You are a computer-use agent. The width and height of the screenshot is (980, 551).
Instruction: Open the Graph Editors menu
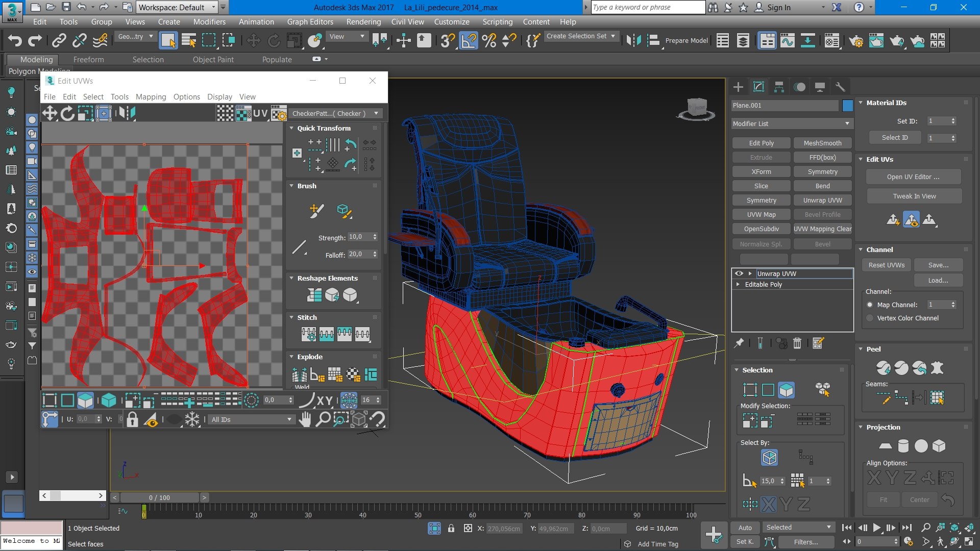pos(310,22)
